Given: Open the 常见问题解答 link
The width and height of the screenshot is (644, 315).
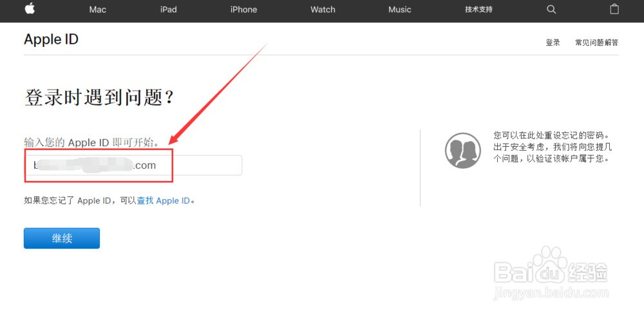Looking at the screenshot, I should [597, 43].
